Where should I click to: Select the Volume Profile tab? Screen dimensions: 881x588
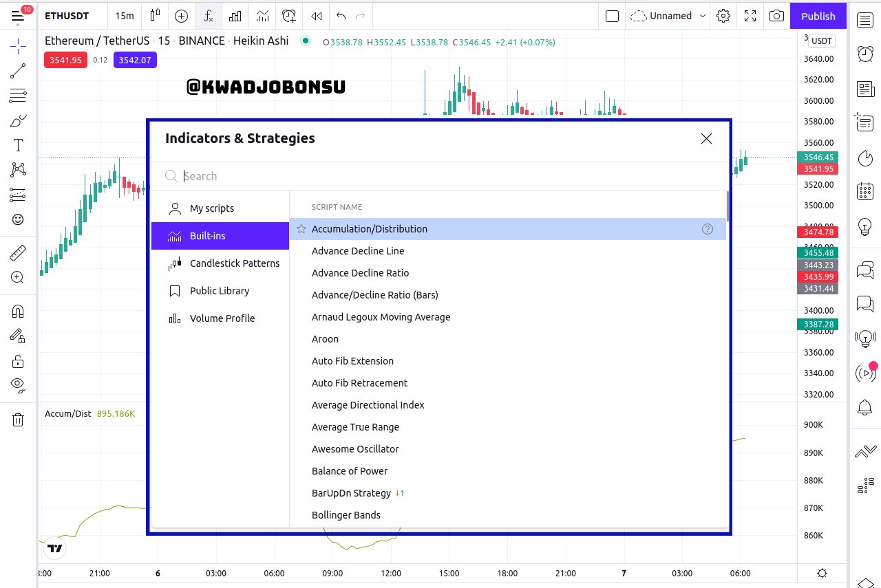click(220, 318)
